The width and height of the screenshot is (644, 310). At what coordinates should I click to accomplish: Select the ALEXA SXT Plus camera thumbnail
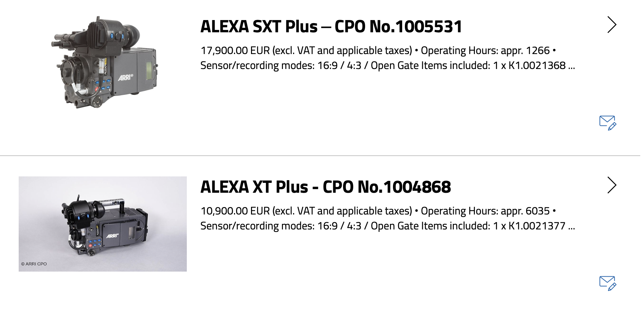(x=104, y=63)
